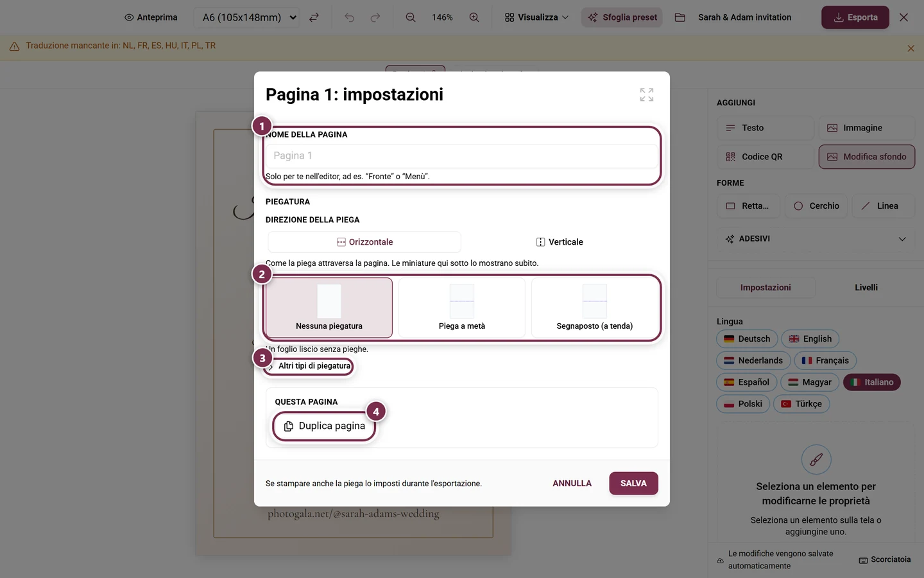Click Modifica sfondo
Screen dimensions: 924x578
pyautogui.click(x=867, y=157)
